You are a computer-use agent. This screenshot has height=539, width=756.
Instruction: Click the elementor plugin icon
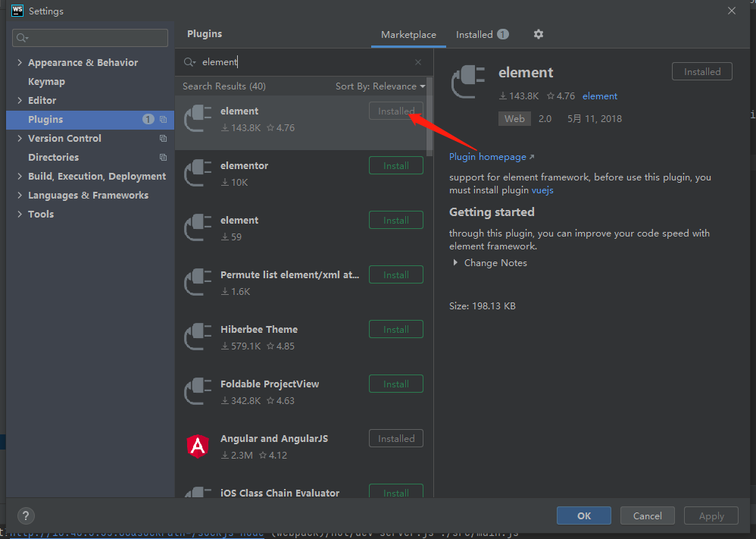point(198,174)
